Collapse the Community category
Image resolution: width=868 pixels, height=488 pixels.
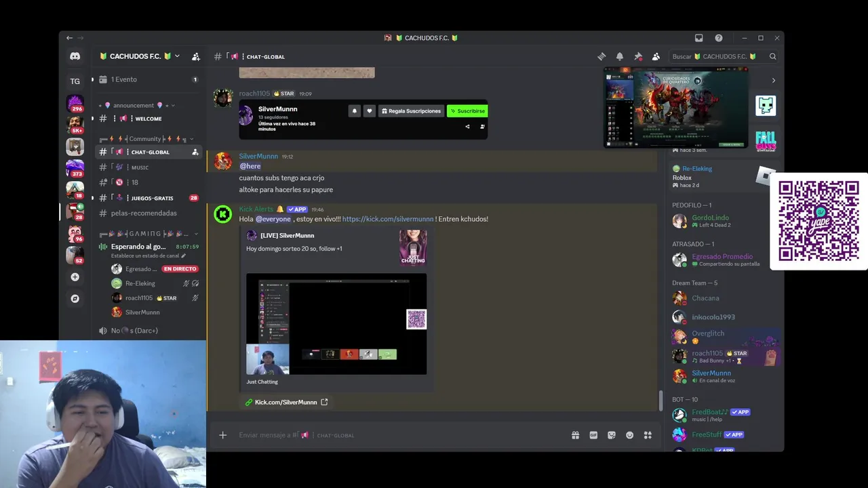coord(145,139)
